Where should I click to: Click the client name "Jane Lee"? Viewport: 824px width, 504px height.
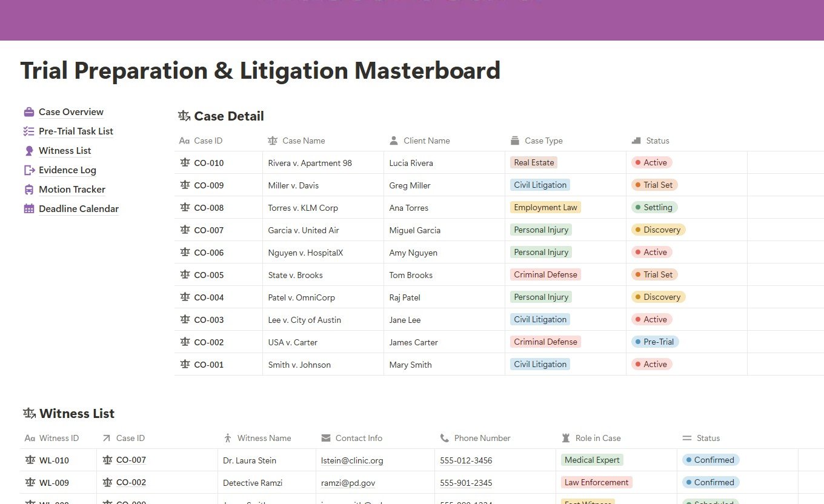point(405,320)
